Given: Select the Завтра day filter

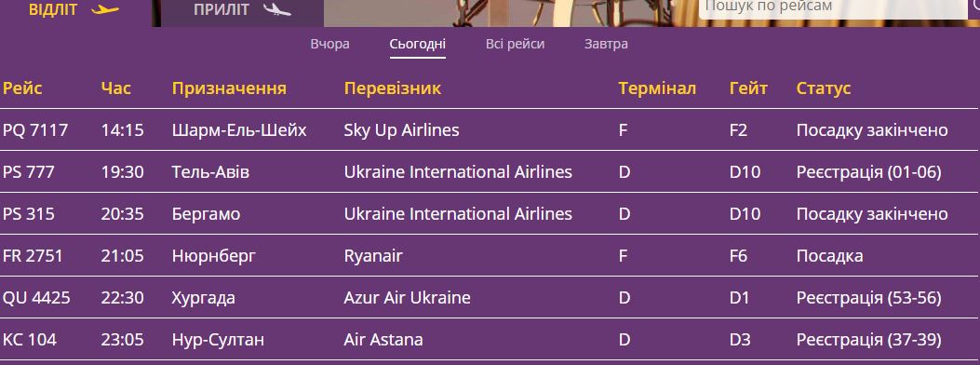Looking at the screenshot, I should (x=606, y=45).
